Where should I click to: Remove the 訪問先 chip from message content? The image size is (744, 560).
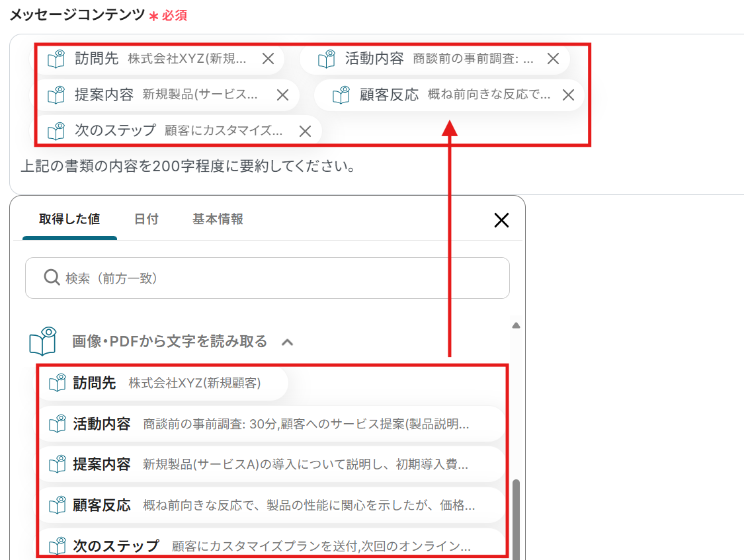(268, 59)
